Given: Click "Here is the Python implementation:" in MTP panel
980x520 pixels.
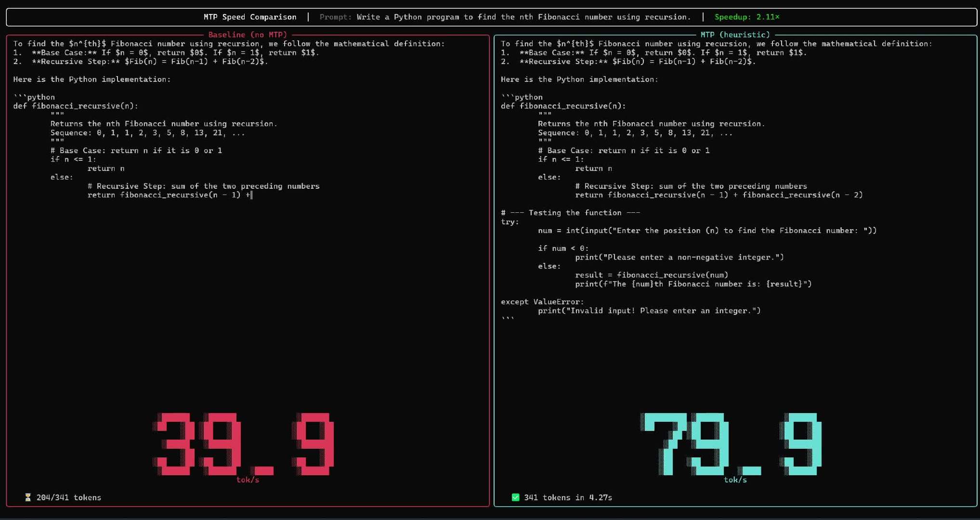Looking at the screenshot, I should coord(579,79).
